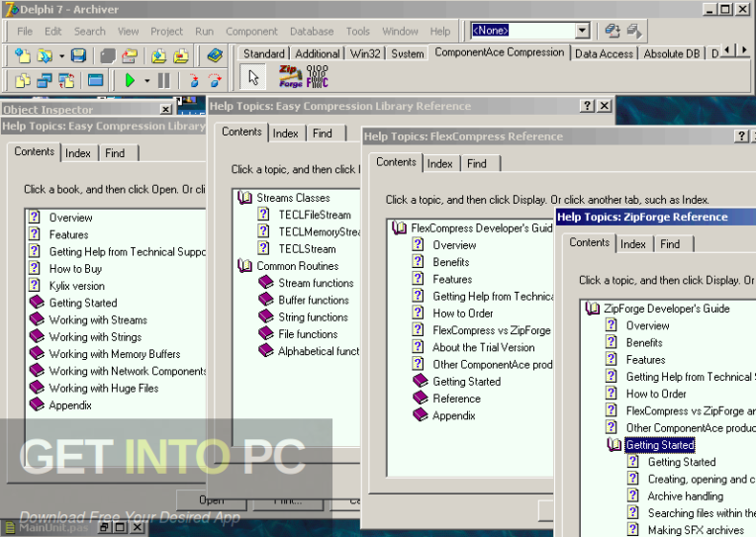
Task: Click the New items toolbar icon
Action: tap(22, 56)
